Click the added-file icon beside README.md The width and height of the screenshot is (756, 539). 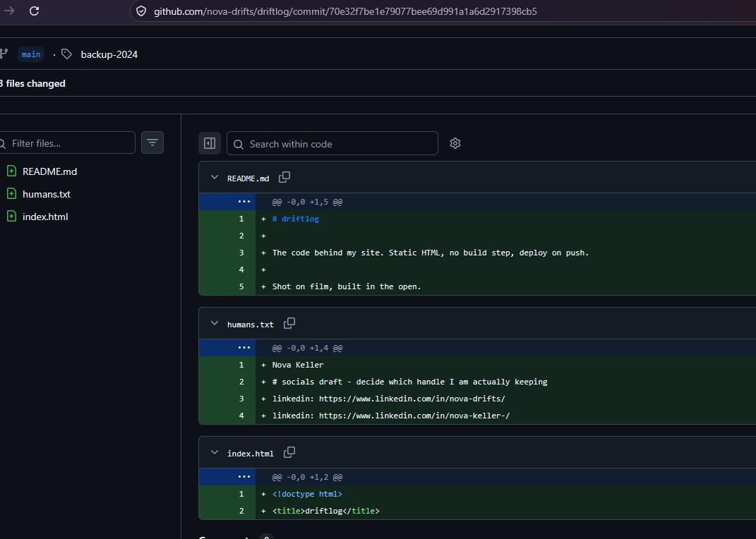11,171
